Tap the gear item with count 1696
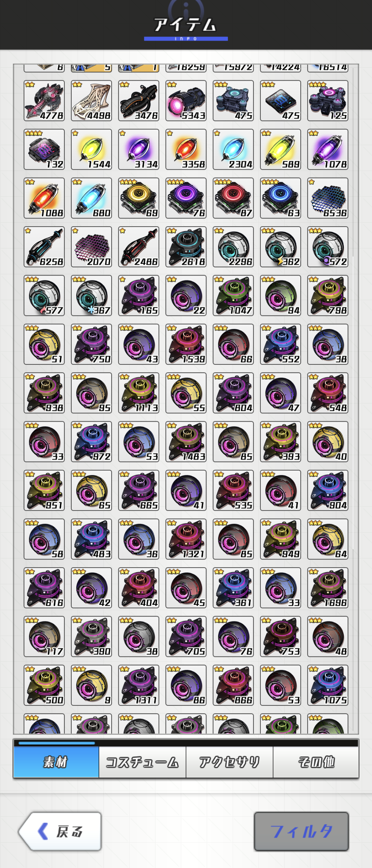Image resolution: width=372 pixels, height=868 pixels. coord(328,588)
